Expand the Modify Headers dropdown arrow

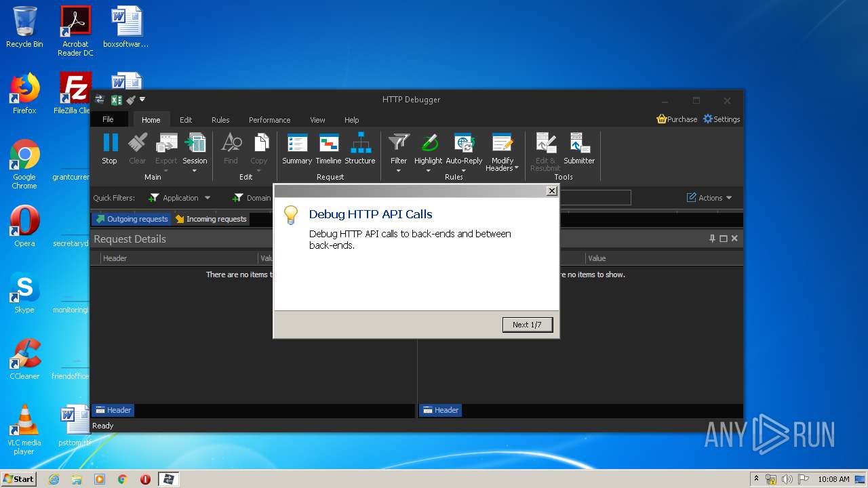[x=517, y=168]
